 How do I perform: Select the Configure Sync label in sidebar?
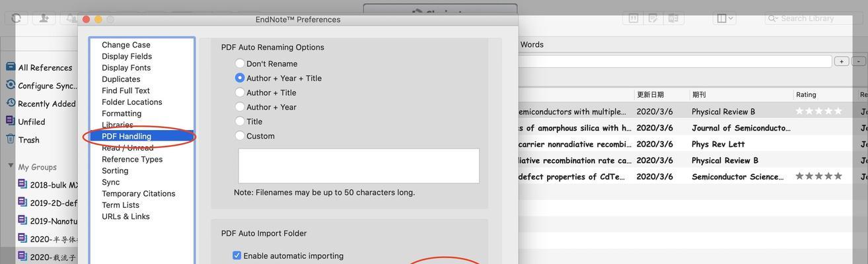48,86
